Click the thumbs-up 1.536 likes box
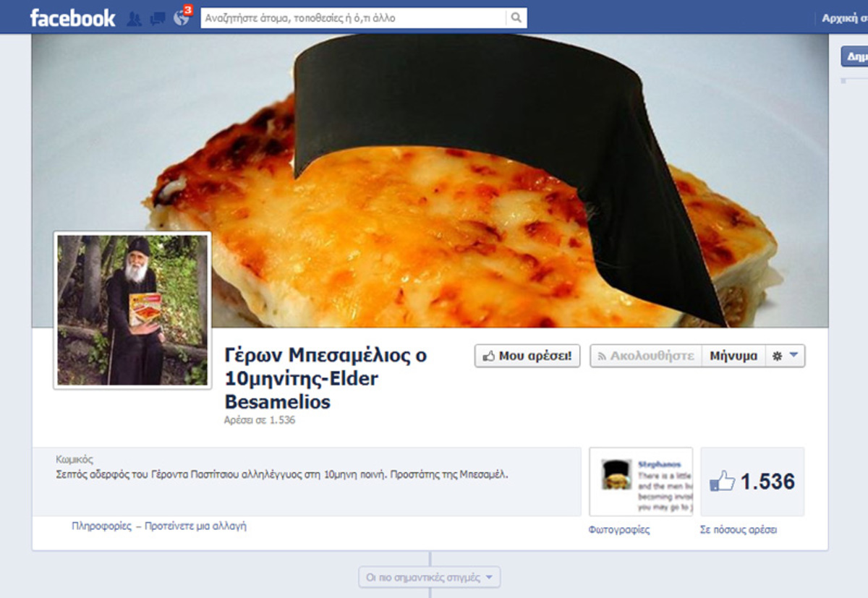Viewport: 868px width, 598px height. [752, 482]
